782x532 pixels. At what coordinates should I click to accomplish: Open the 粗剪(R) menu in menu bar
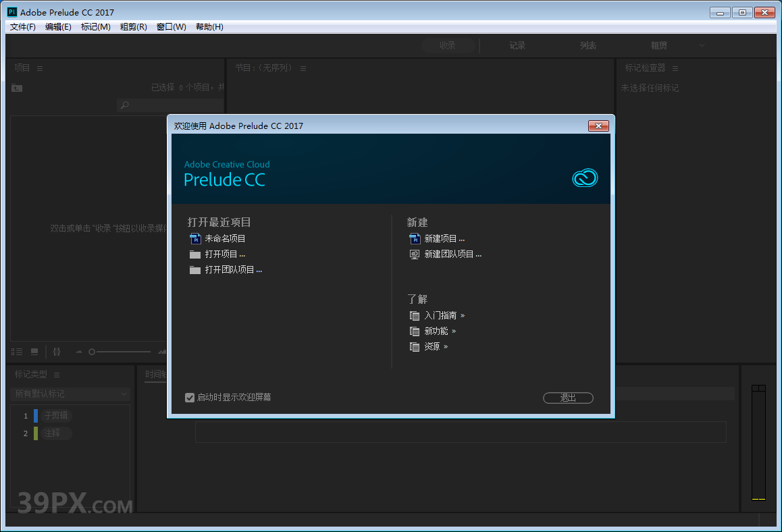[x=133, y=27]
